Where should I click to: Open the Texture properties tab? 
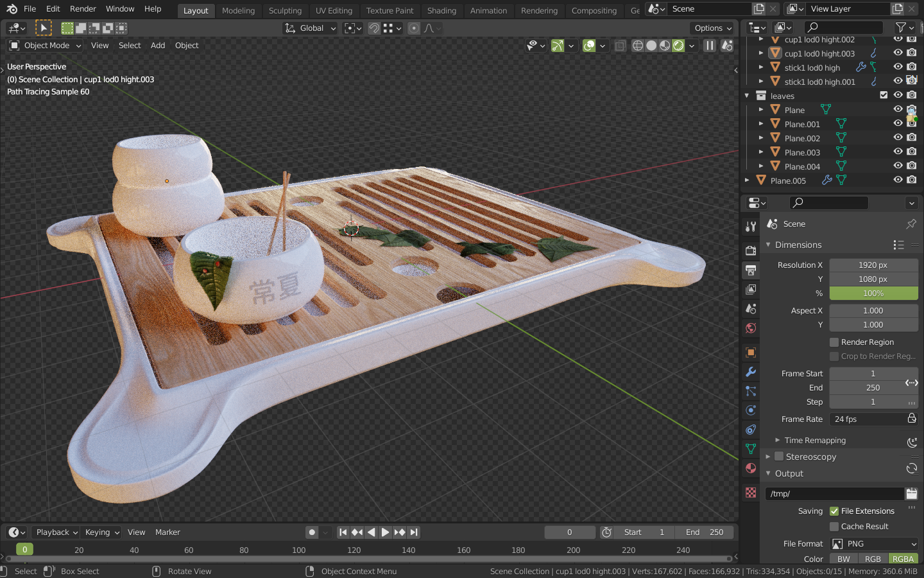click(x=751, y=493)
